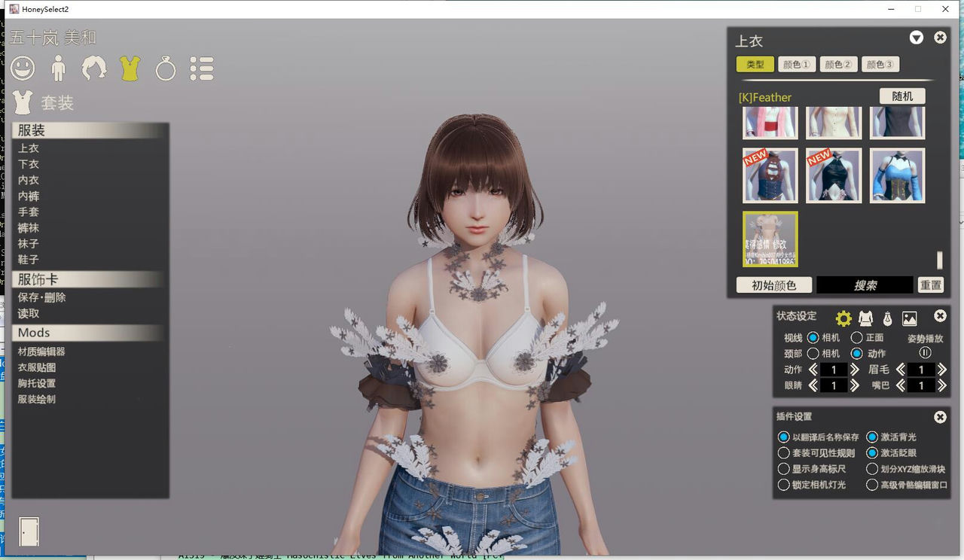Set 视线 to 正面 mode

click(x=856, y=337)
